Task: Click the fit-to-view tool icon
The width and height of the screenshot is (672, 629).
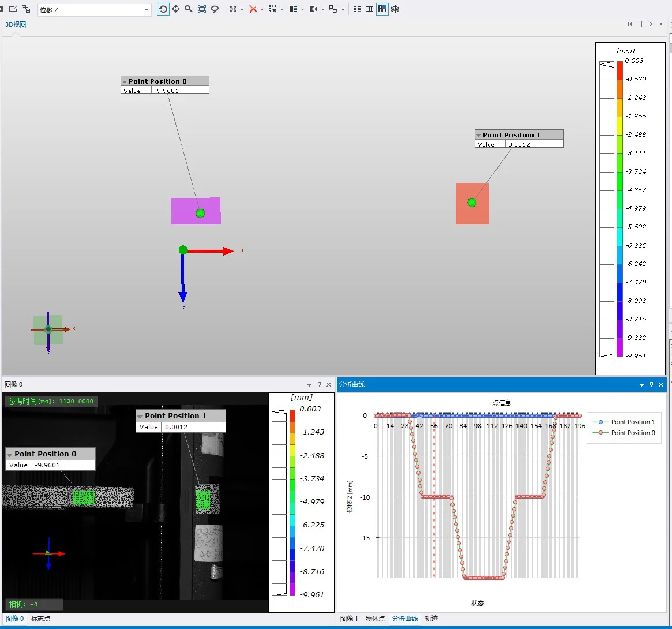Action: pyautogui.click(x=202, y=9)
